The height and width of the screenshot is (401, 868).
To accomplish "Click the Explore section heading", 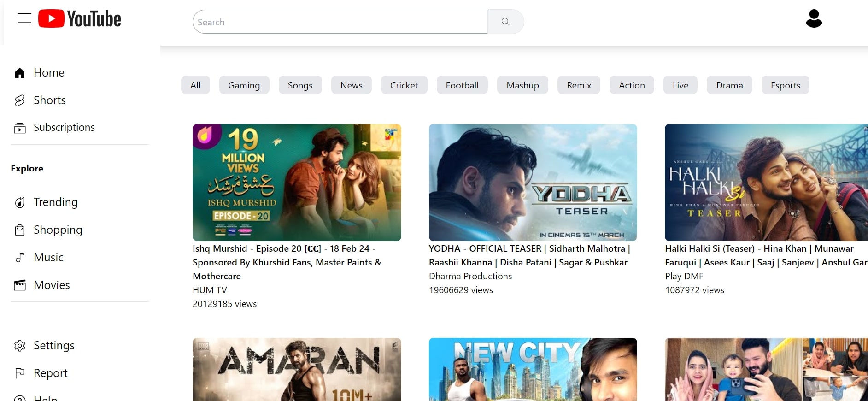I will tap(27, 169).
